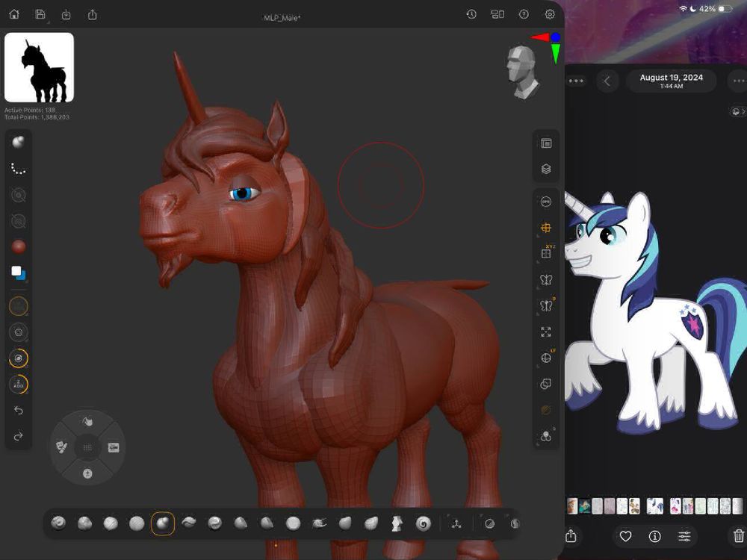The width and height of the screenshot is (747, 560).
Task: Favorite the photo with the heart icon
Action: coord(625,537)
